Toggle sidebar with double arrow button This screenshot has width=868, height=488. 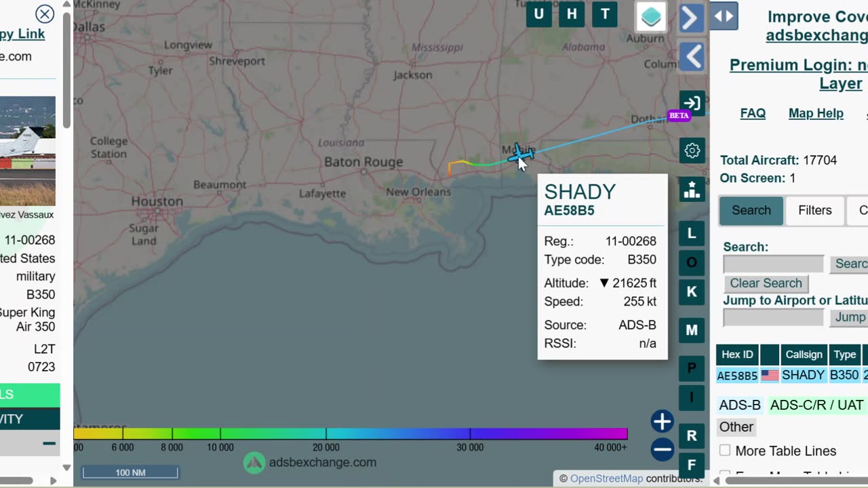(724, 16)
